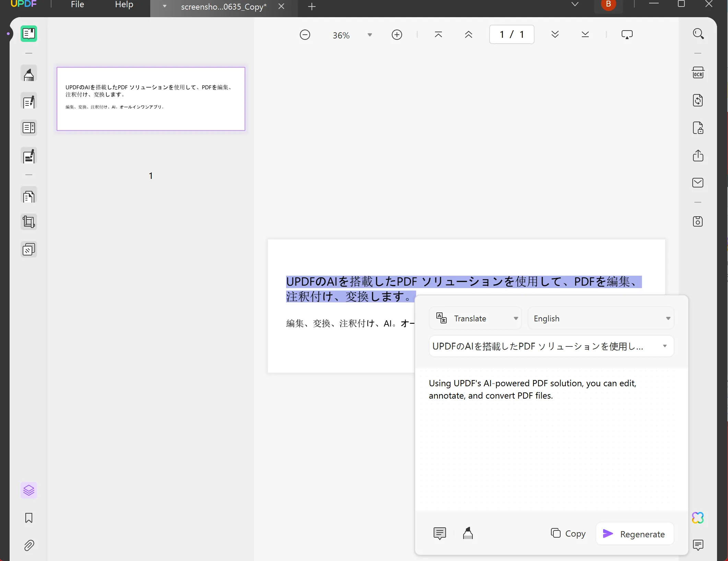Viewport: 728px width, 561px height.
Task: Open the Share/Export icon on right
Action: point(698,156)
